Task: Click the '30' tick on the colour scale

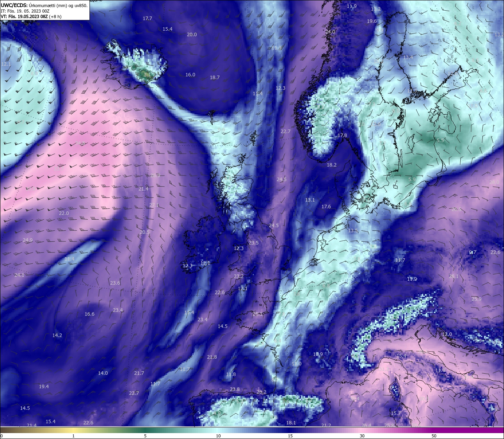Action: 362,436
